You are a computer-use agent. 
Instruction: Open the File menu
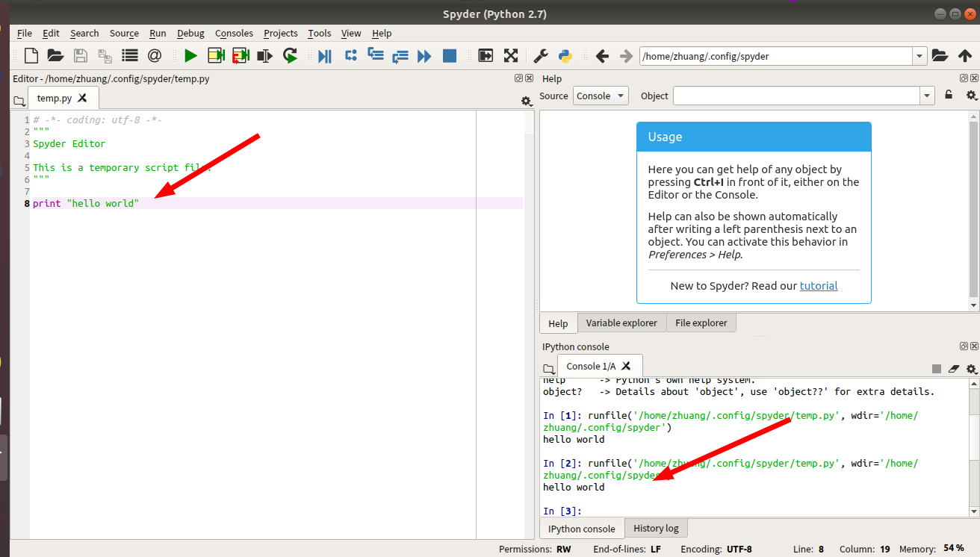point(25,33)
